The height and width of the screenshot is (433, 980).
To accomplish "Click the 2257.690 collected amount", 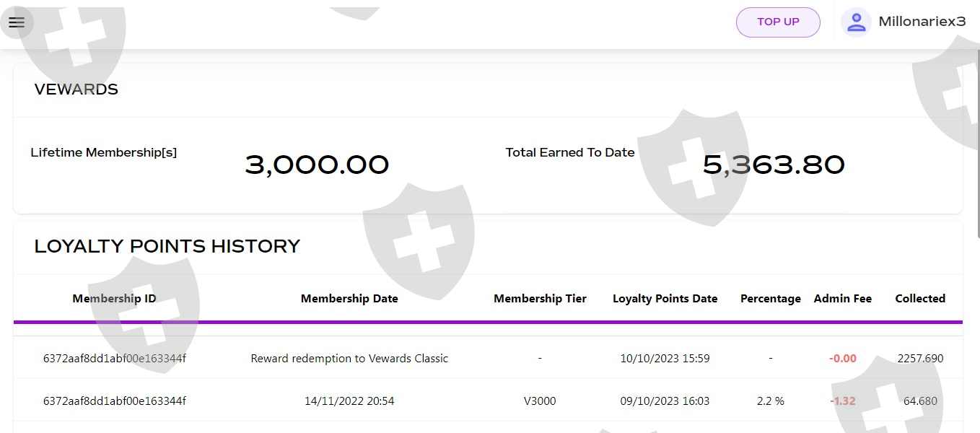I will (x=920, y=359).
